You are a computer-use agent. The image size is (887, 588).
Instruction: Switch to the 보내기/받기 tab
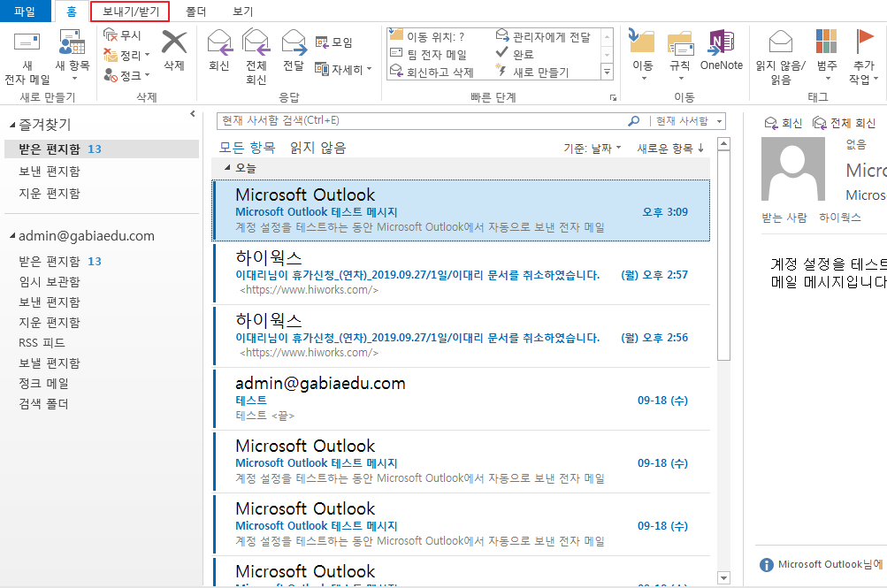(x=130, y=11)
